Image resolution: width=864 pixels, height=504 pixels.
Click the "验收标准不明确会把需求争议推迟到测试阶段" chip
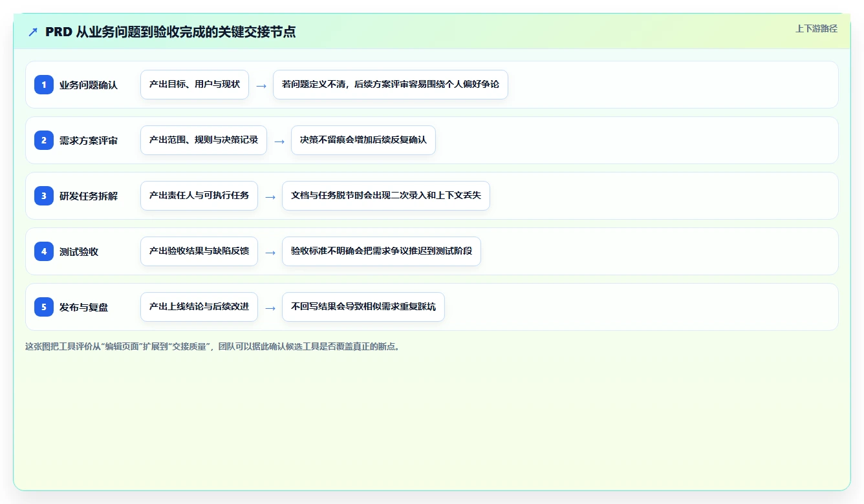tap(382, 251)
